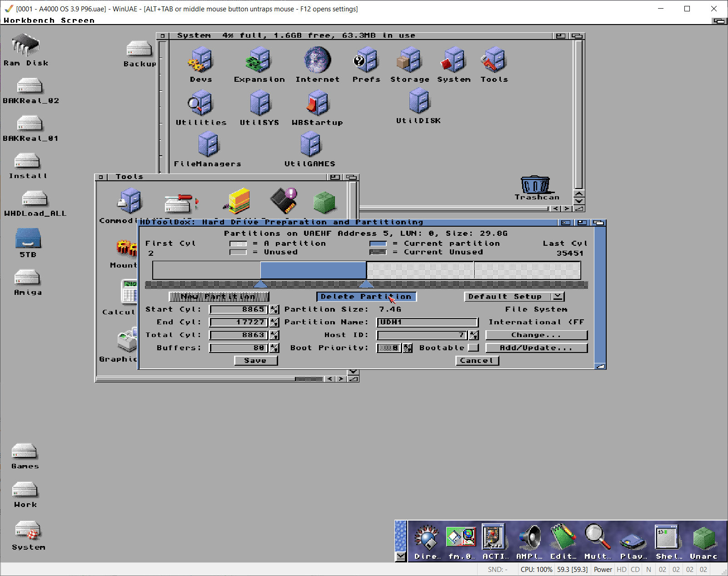The image size is (728, 576).
Task: Select the Commodities drawer in Tools window
Action: [130, 201]
